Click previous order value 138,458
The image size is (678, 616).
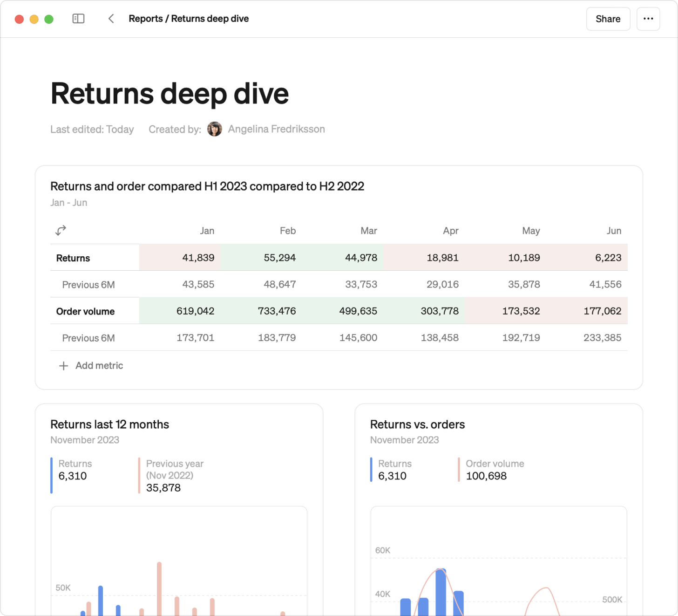point(440,337)
